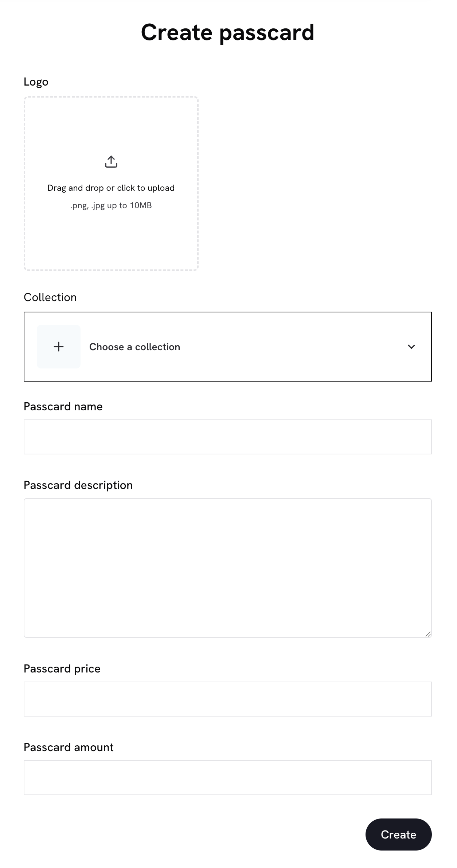The image size is (457, 868).
Task: Focus the Passcard description text area
Action: [227, 568]
